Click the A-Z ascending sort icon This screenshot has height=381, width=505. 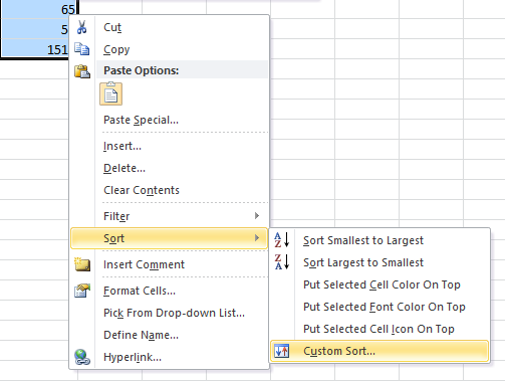click(282, 240)
